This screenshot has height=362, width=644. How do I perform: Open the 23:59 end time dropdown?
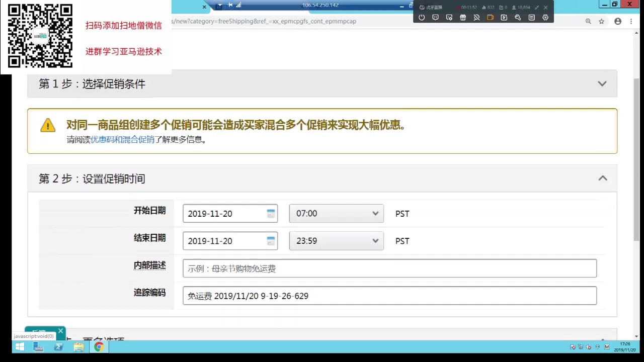coord(336,240)
